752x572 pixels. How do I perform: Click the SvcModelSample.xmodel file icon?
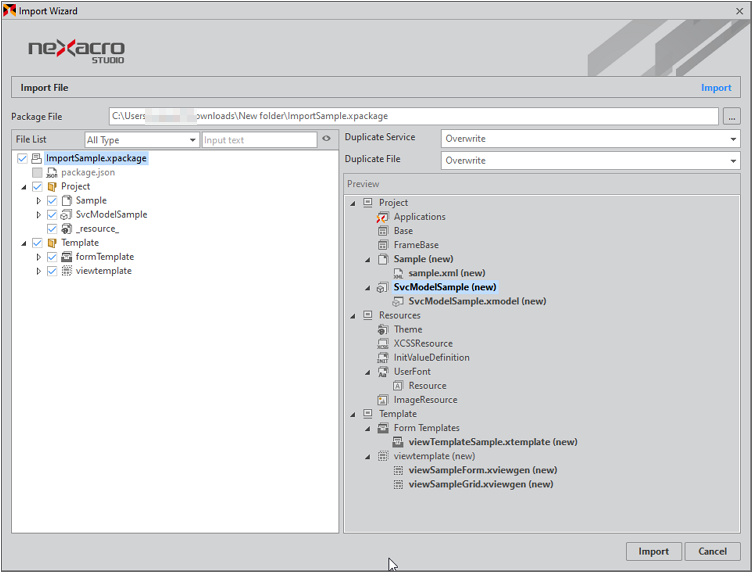[x=398, y=301]
